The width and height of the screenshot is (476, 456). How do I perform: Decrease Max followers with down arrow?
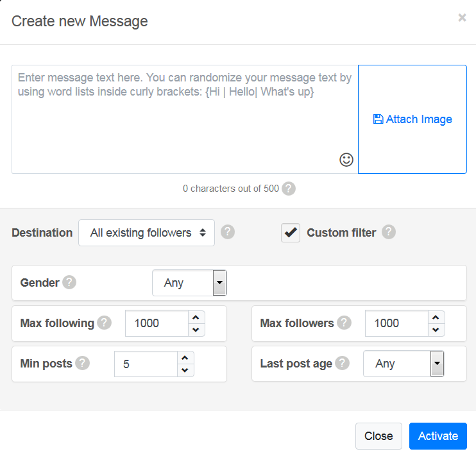(436, 330)
